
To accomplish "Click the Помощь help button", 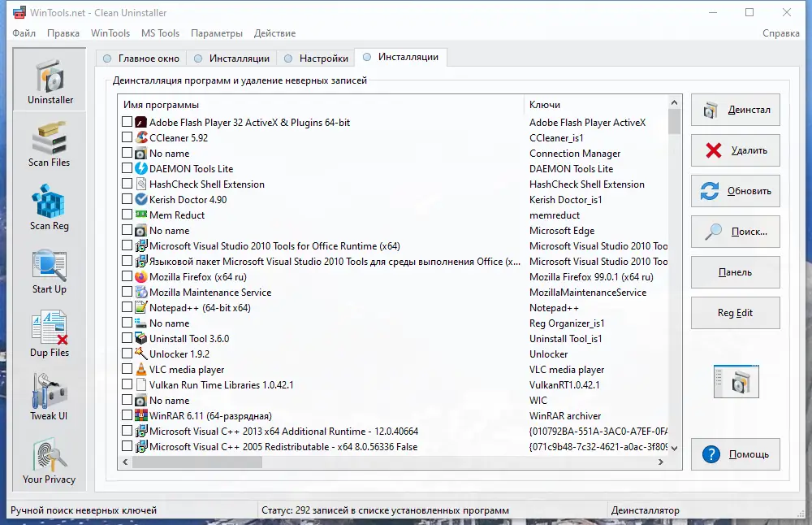I will (736, 454).
